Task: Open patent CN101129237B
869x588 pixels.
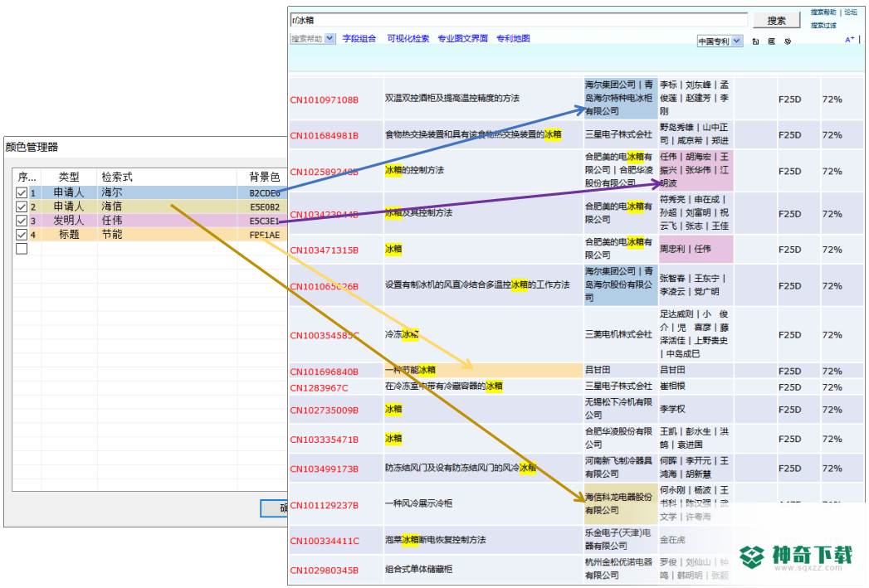Action: click(x=325, y=506)
